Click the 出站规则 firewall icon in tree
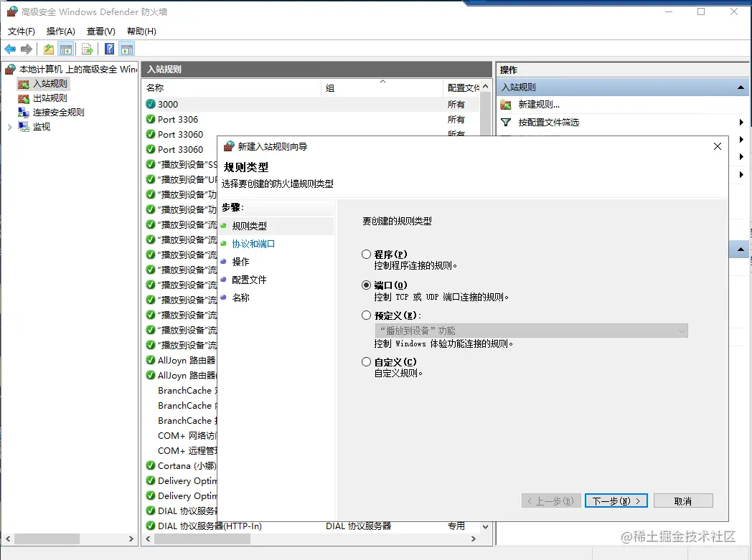The height and width of the screenshot is (560, 752). (24, 99)
